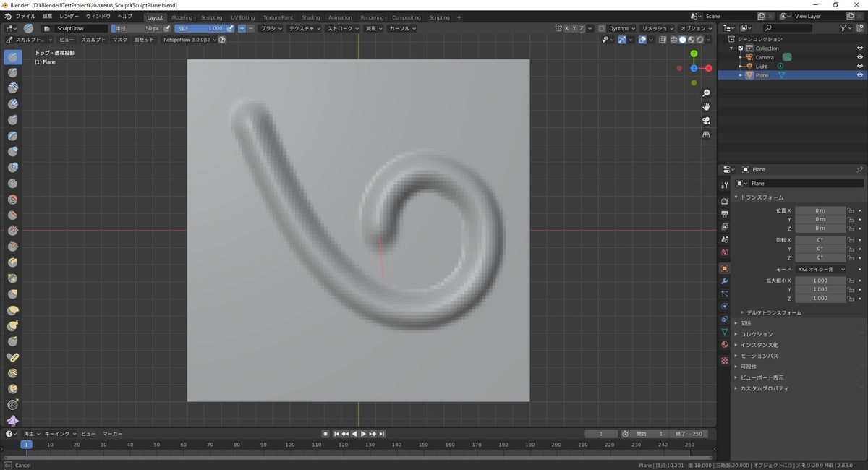Image resolution: width=868 pixels, height=470 pixels.
Task: Click the 強さ strength slider
Action: pyautogui.click(x=200, y=28)
